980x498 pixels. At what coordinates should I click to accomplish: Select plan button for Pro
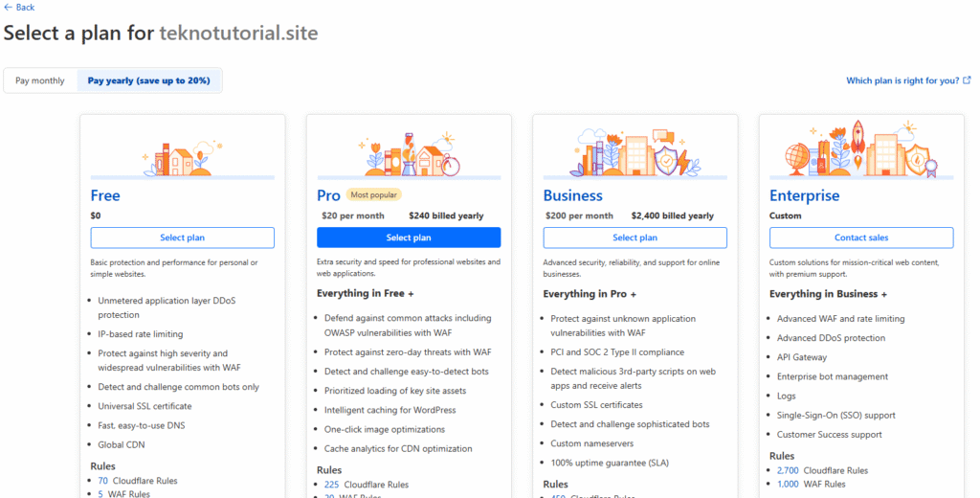pyautogui.click(x=409, y=238)
